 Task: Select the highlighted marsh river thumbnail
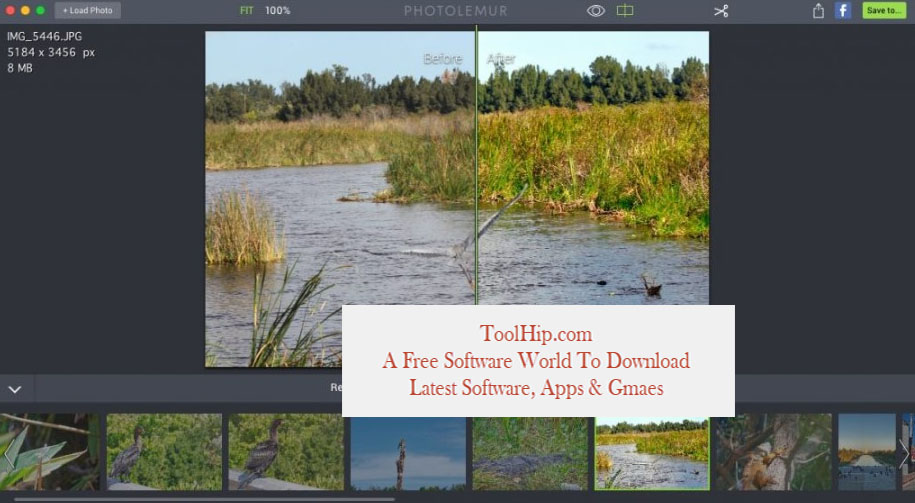click(652, 453)
